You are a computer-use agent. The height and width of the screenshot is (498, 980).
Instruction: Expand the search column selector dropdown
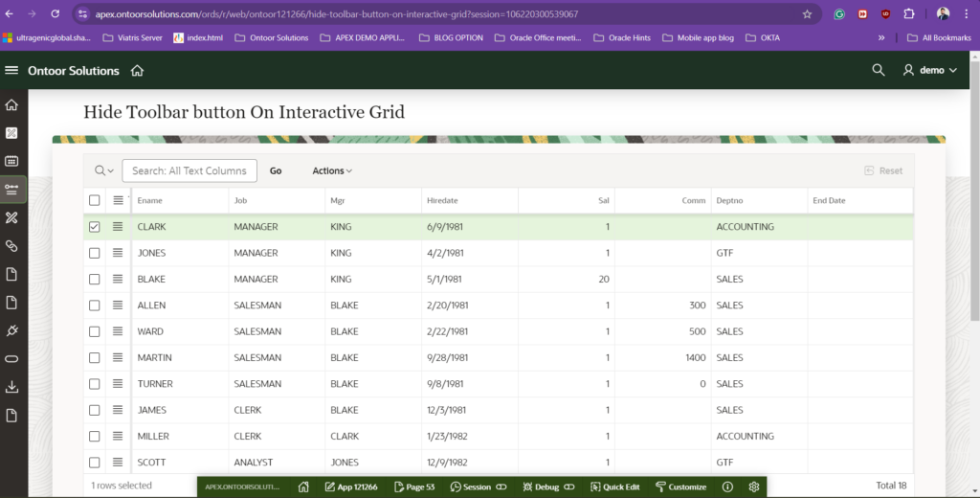pos(103,170)
